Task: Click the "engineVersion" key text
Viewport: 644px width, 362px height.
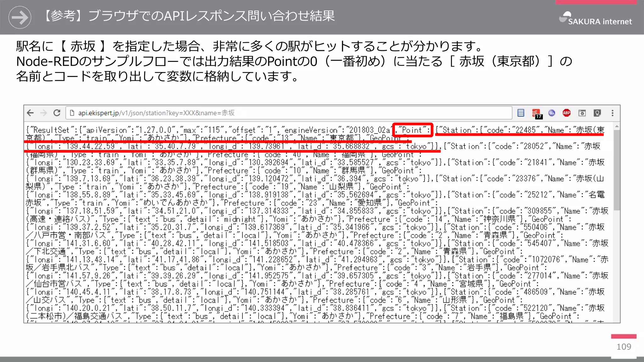Action: pyautogui.click(x=313, y=130)
